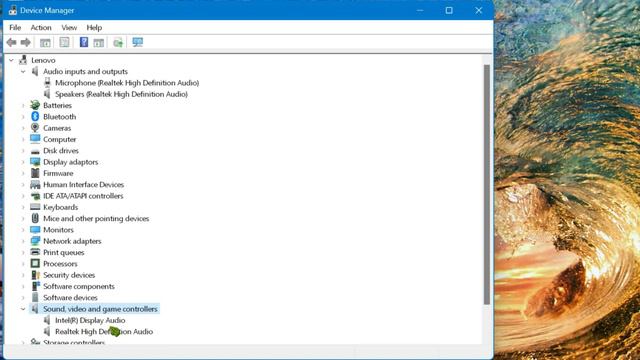Click the action pane toolbar icon

click(x=99, y=42)
